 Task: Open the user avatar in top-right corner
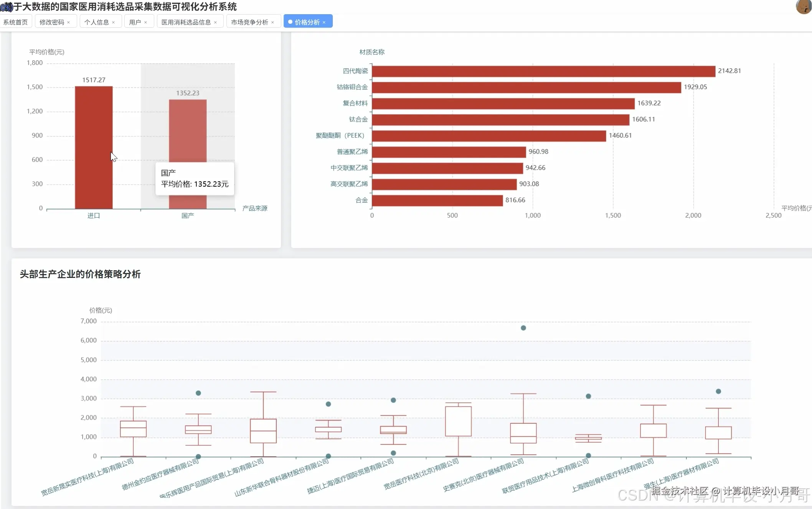803,7
